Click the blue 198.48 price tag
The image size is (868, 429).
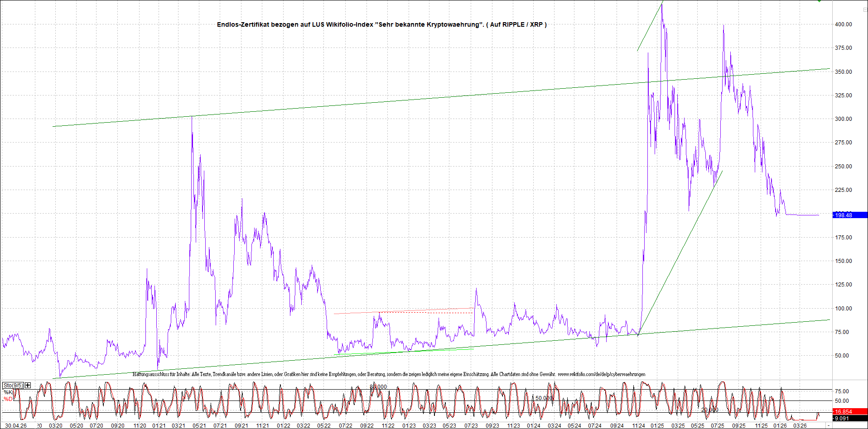pyautogui.click(x=844, y=215)
